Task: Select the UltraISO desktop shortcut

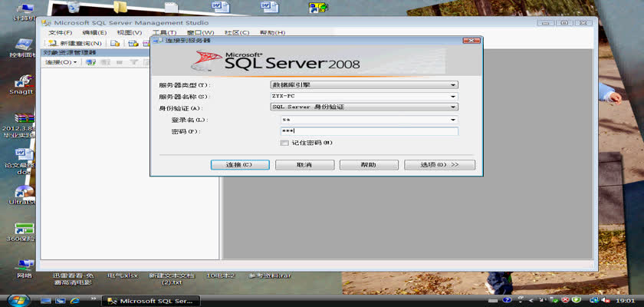Action: tap(23, 195)
